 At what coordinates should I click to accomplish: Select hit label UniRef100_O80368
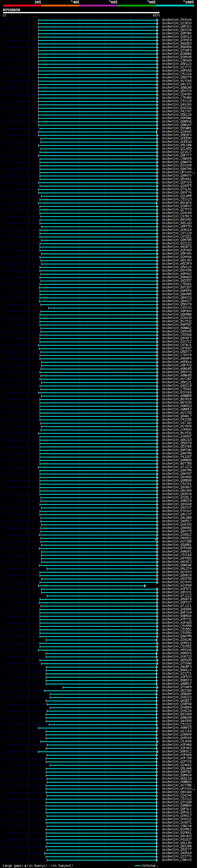(x=176, y=792)
